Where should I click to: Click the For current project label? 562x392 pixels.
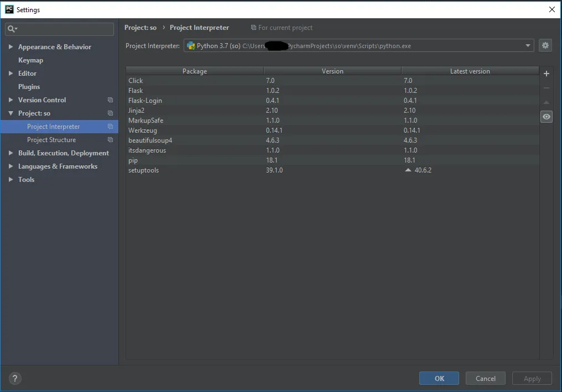click(x=285, y=28)
